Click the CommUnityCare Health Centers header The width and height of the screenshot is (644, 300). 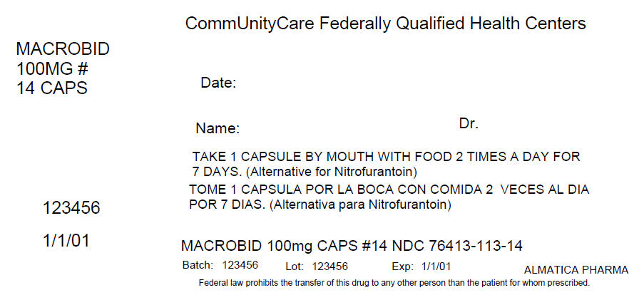coord(385,24)
